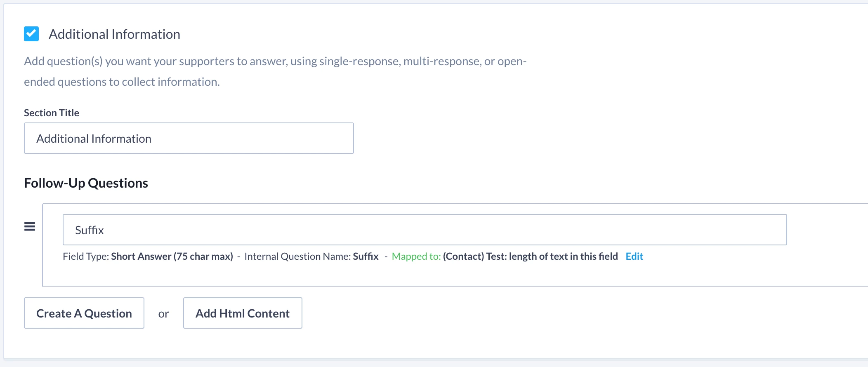Click the green "Mapped to:" label

(416, 256)
